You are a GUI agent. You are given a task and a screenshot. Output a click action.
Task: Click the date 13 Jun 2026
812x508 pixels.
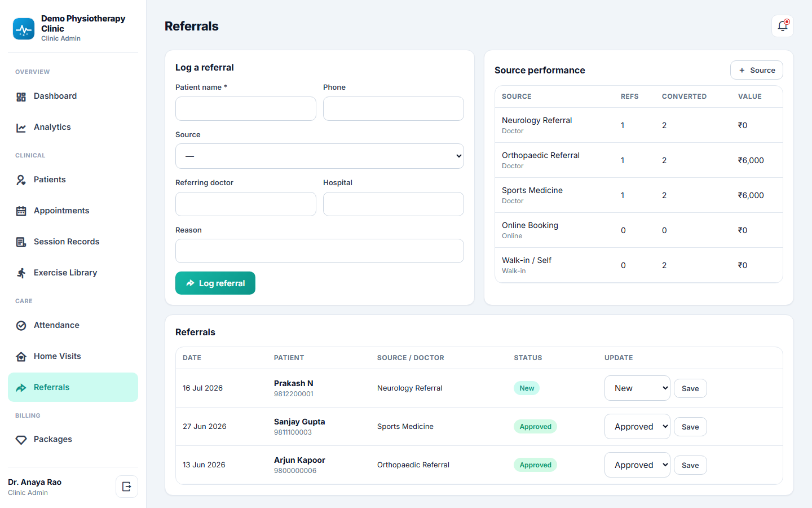click(204, 465)
